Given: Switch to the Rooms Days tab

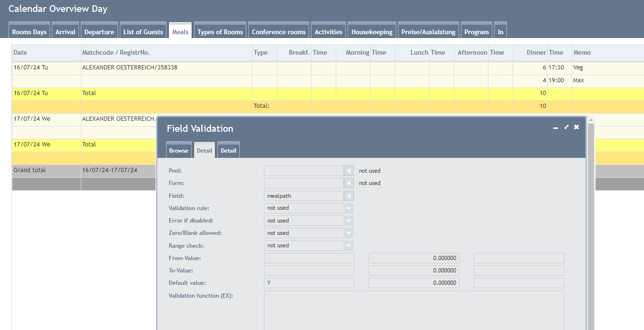Looking at the screenshot, I should tap(29, 30).
